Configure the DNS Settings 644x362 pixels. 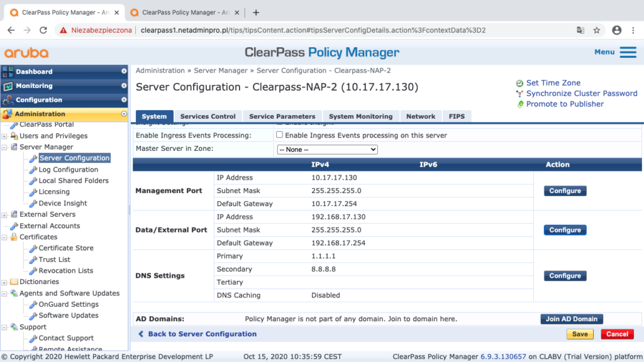point(565,276)
